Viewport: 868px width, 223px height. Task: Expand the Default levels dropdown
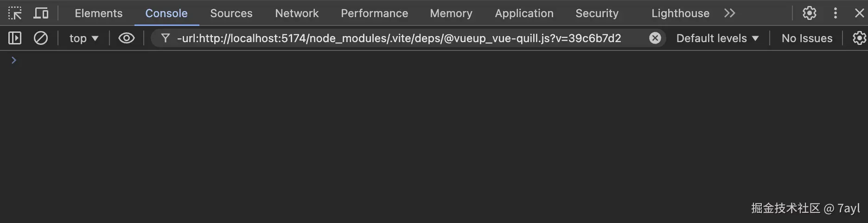click(717, 38)
